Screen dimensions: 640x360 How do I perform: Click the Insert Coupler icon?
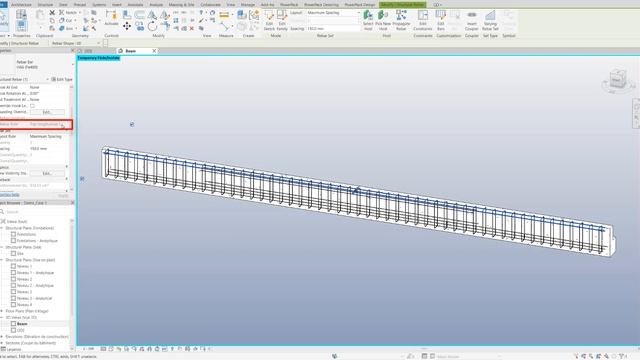pyautogui.click(x=471, y=20)
